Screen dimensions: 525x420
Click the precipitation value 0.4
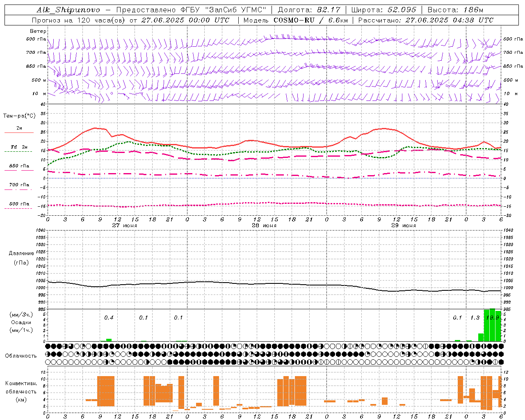[109, 317]
